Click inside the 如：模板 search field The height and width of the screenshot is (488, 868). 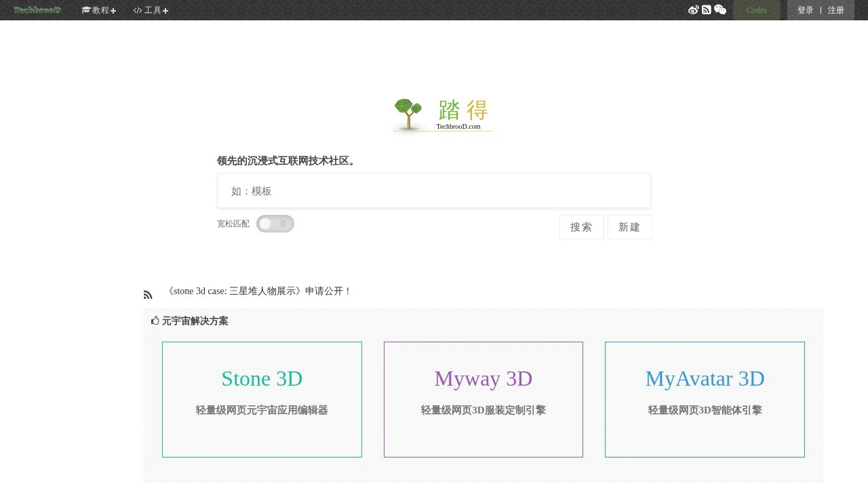coord(433,190)
